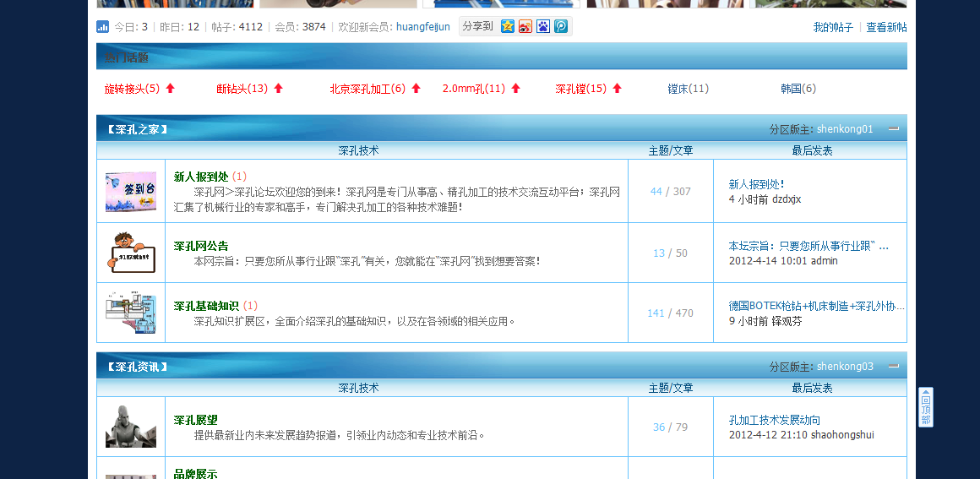
Task: Open moderator shenkong01's profile
Action: (845, 129)
